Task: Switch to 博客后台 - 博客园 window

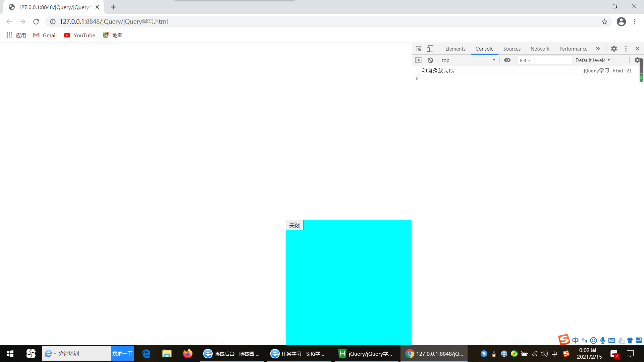Action: point(232,354)
